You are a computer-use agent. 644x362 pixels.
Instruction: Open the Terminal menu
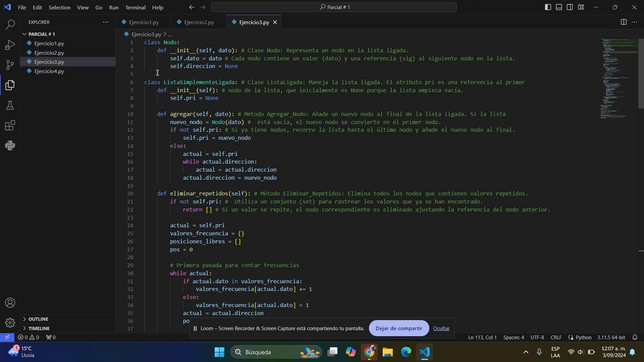point(135,8)
